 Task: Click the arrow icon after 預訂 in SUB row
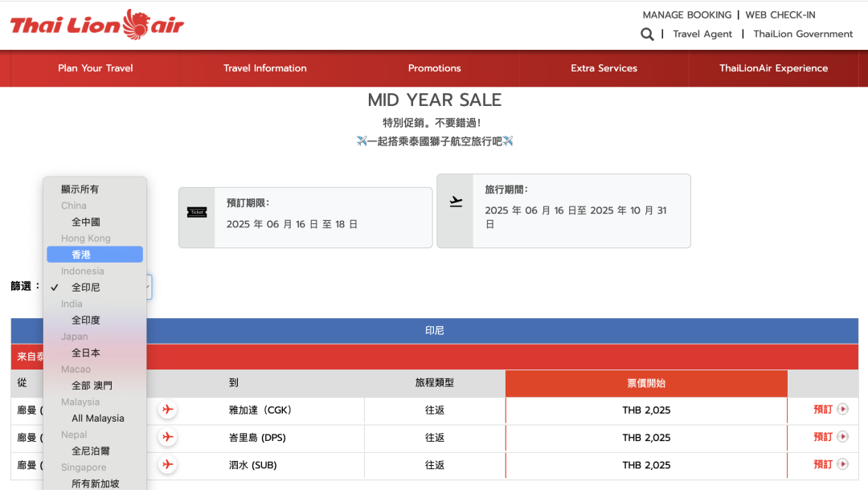pos(842,464)
